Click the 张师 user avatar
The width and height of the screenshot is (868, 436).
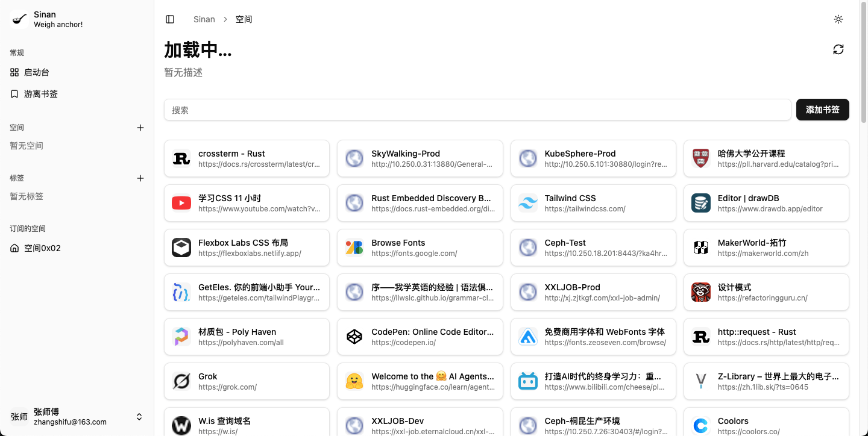pyautogui.click(x=19, y=417)
